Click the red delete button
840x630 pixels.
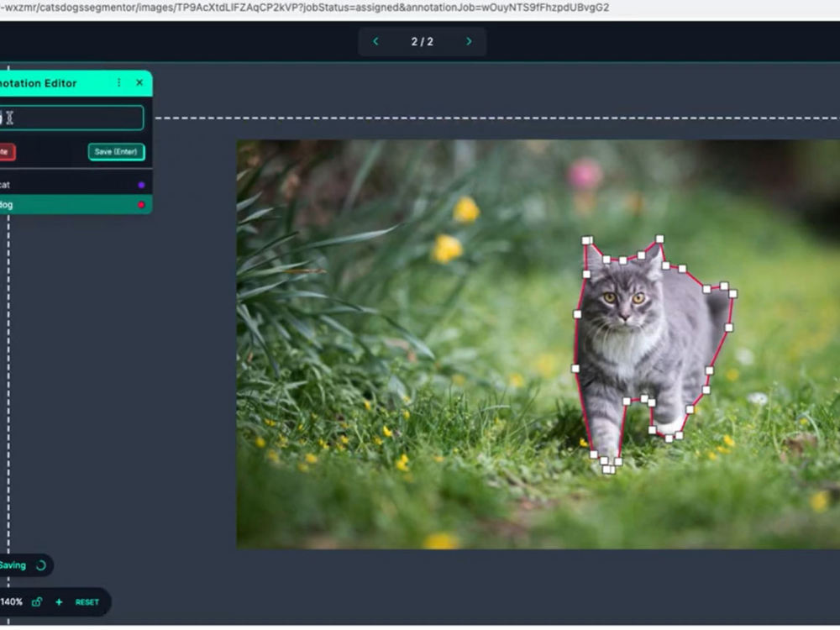[7, 152]
